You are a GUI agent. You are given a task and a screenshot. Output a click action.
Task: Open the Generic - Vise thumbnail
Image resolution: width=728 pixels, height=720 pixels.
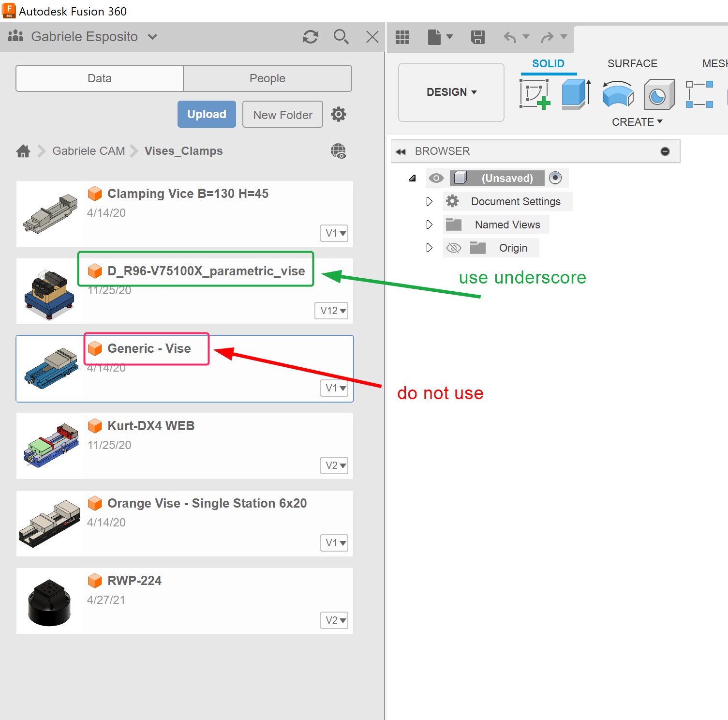click(x=50, y=368)
